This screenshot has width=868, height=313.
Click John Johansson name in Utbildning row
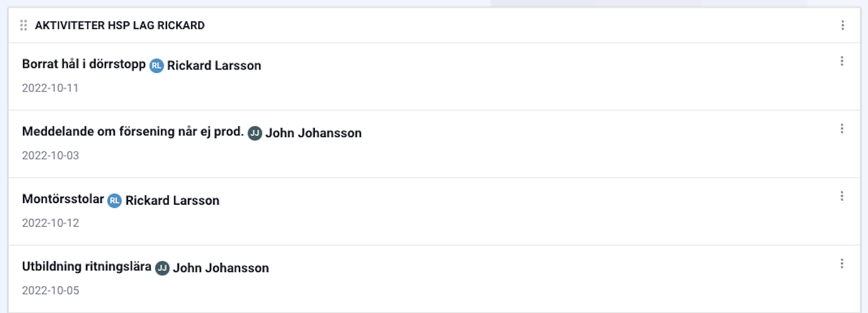pyautogui.click(x=221, y=268)
